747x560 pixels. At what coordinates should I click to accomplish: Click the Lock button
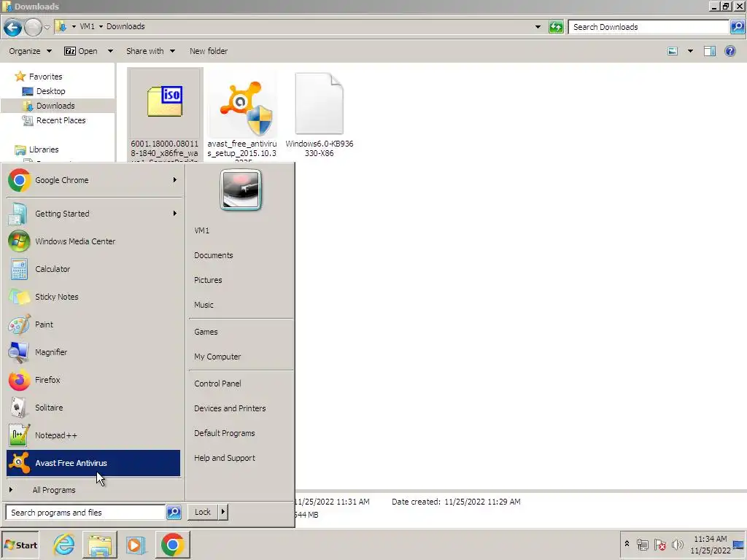tap(203, 512)
